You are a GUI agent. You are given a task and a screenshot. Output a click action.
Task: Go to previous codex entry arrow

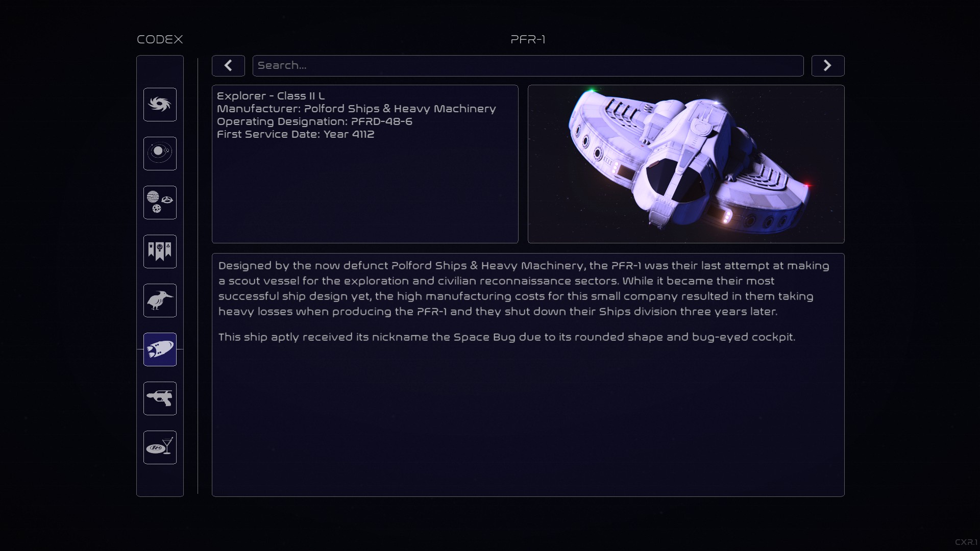coord(228,66)
